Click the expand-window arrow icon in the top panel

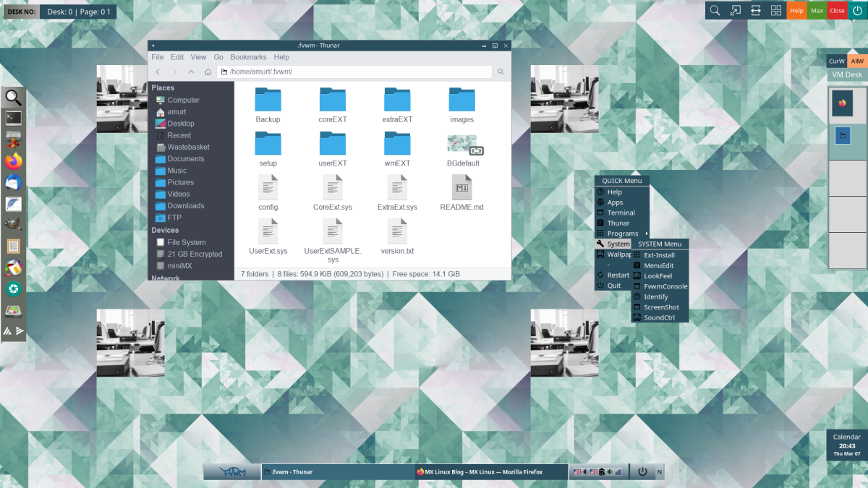(x=736, y=10)
